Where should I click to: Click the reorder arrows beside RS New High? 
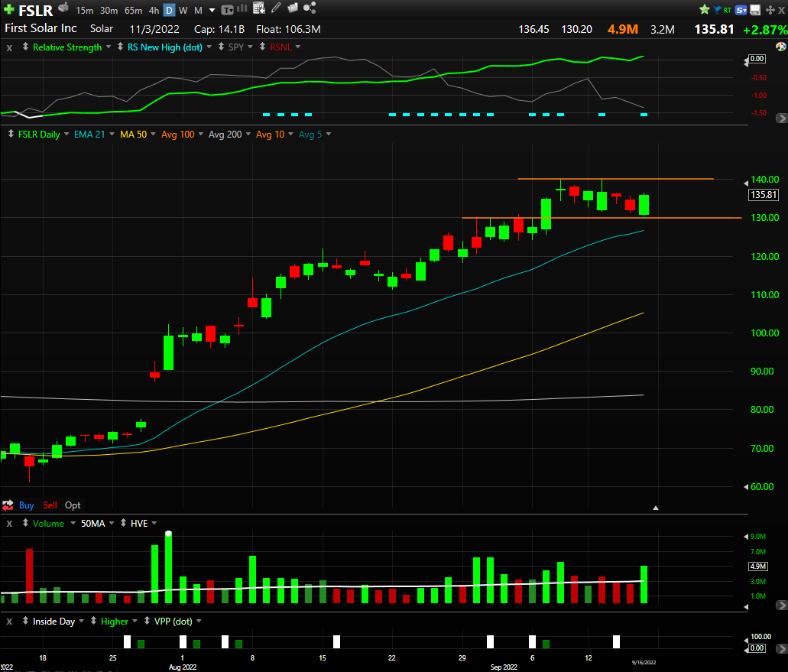point(120,47)
